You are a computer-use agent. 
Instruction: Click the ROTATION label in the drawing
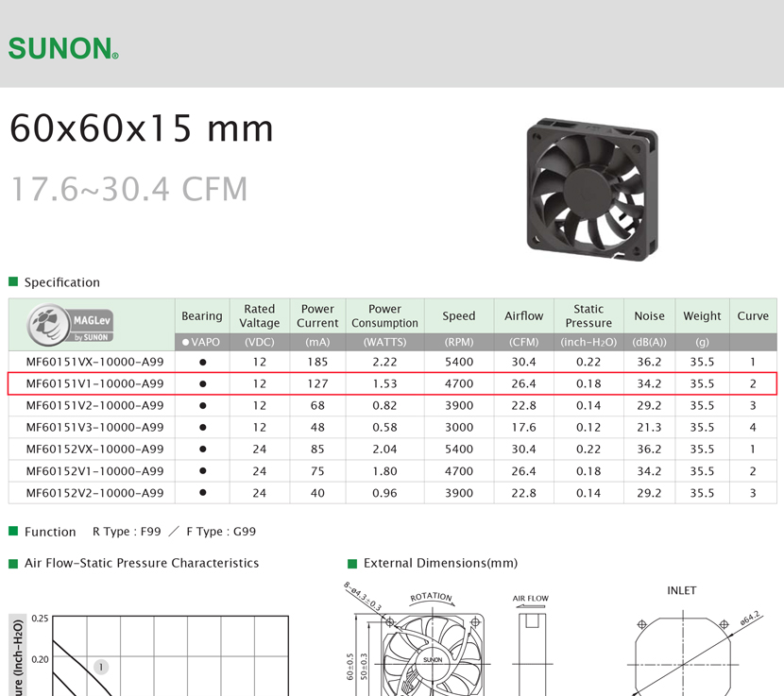pyautogui.click(x=432, y=597)
